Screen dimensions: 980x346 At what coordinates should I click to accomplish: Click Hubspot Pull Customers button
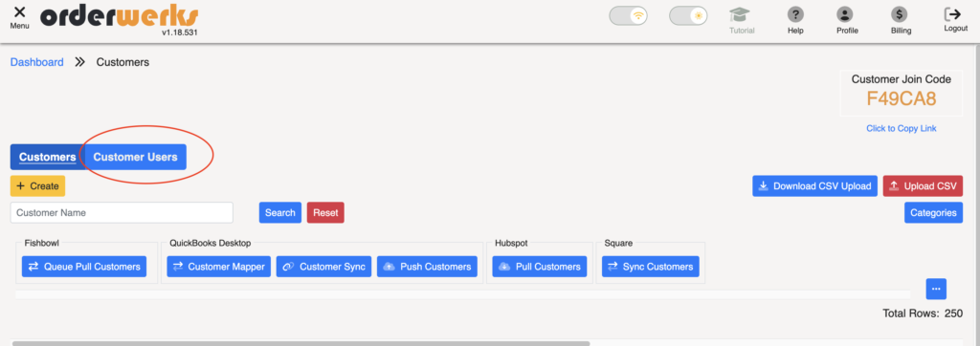point(540,267)
